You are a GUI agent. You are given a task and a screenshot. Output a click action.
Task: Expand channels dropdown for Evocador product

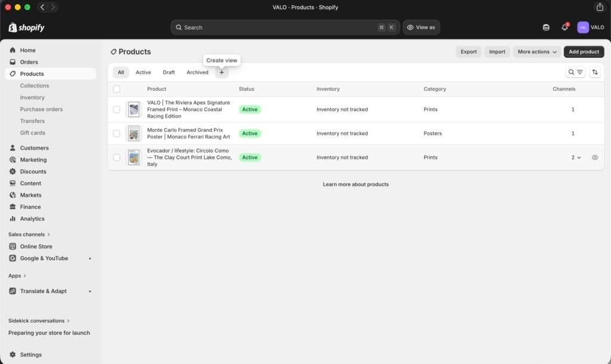(x=576, y=158)
